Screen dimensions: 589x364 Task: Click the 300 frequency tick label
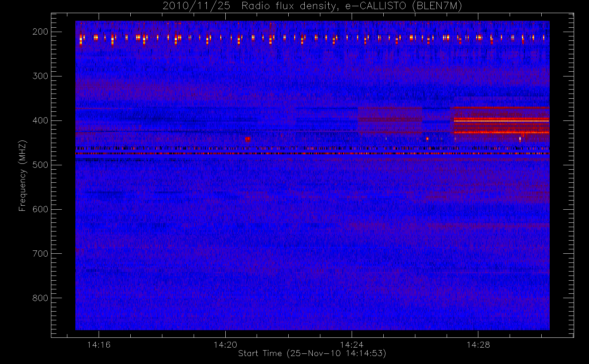click(40, 76)
